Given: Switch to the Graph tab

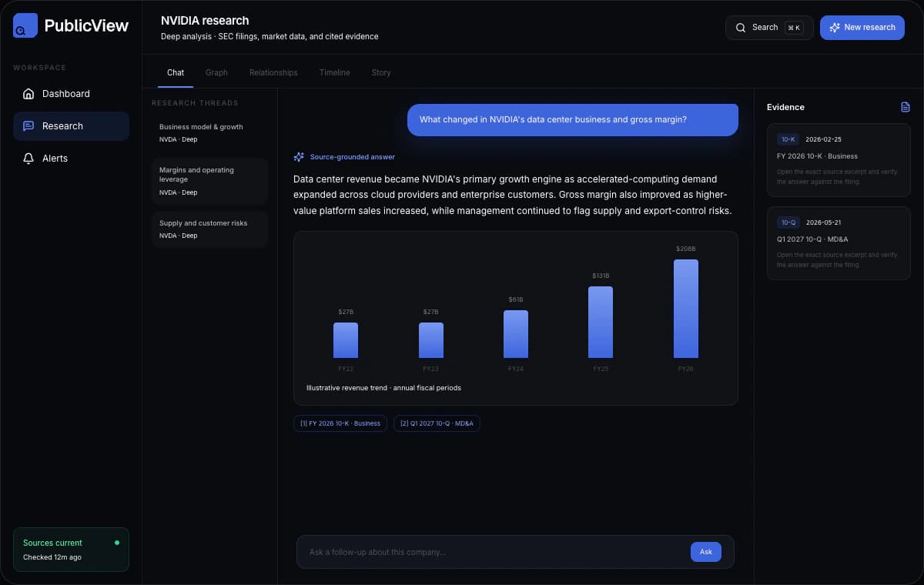Looking at the screenshot, I should [x=216, y=72].
